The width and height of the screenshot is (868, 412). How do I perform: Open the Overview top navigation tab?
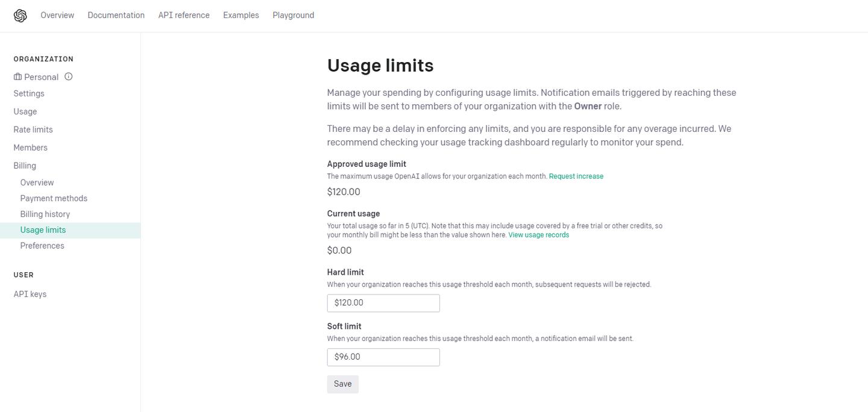pos(57,16)
